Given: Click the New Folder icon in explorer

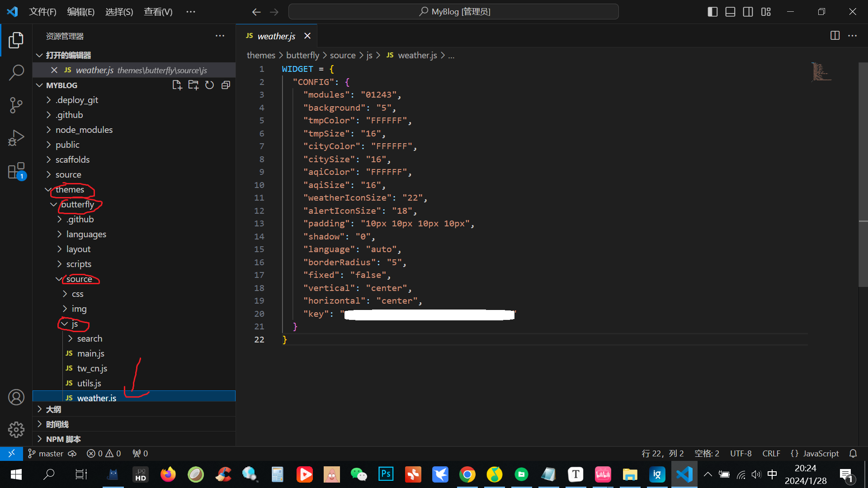Looking at the screenshot, I should coord(193,85).
